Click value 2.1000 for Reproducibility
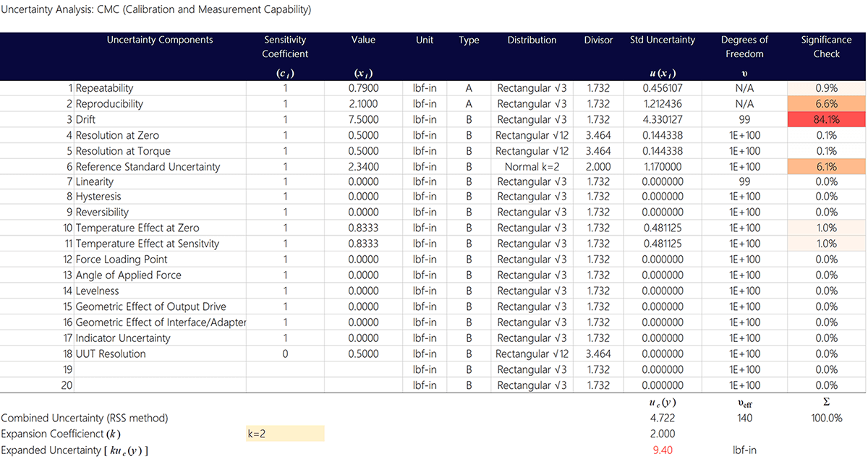 point(363,104)
